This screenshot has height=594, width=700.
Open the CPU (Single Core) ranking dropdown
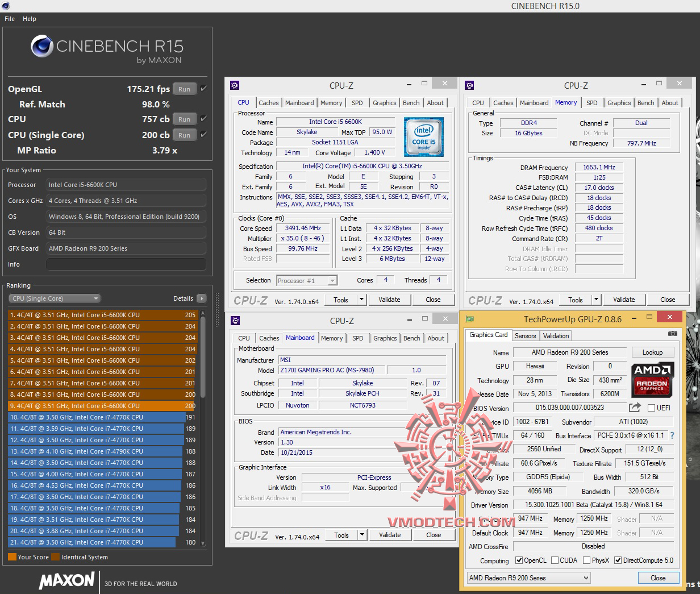point(55,298)
